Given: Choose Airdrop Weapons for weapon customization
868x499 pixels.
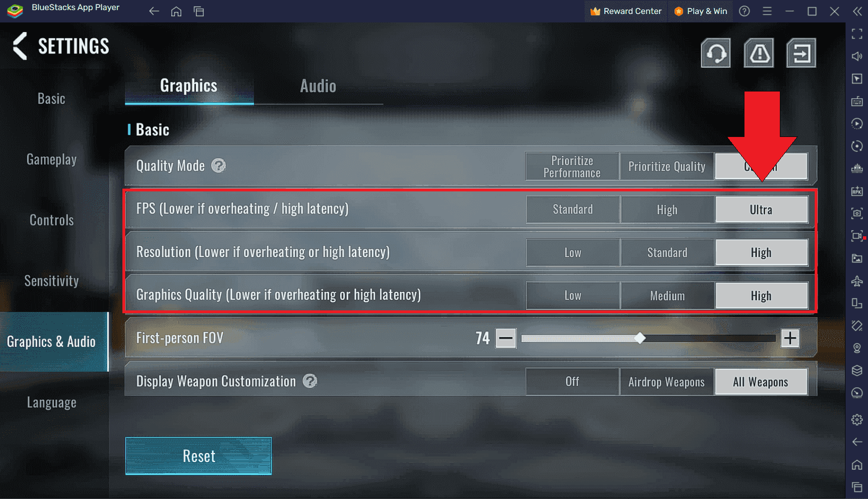Looking at the screenshot, I should click(667, 381).
